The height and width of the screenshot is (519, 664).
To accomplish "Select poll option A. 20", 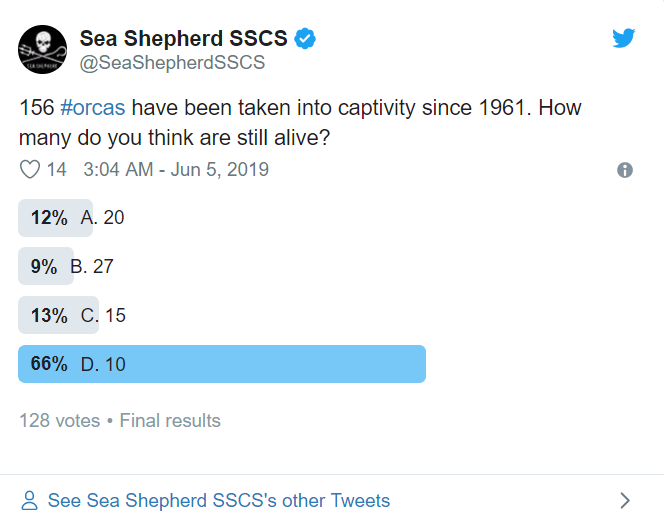I will 102,217.
